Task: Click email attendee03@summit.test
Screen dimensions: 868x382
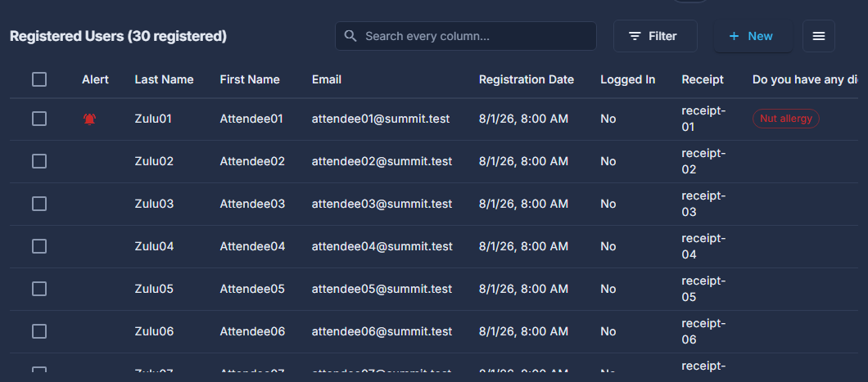Action: [382, 204]
